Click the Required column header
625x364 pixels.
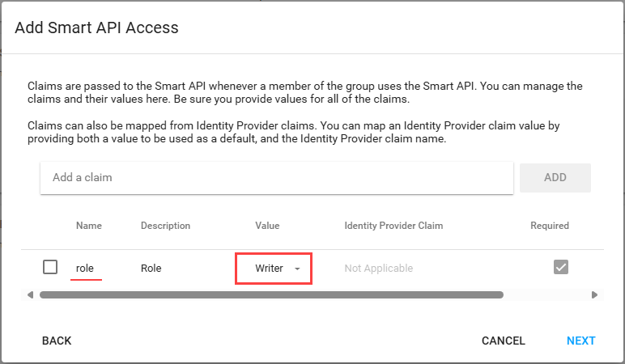[550, 226]
